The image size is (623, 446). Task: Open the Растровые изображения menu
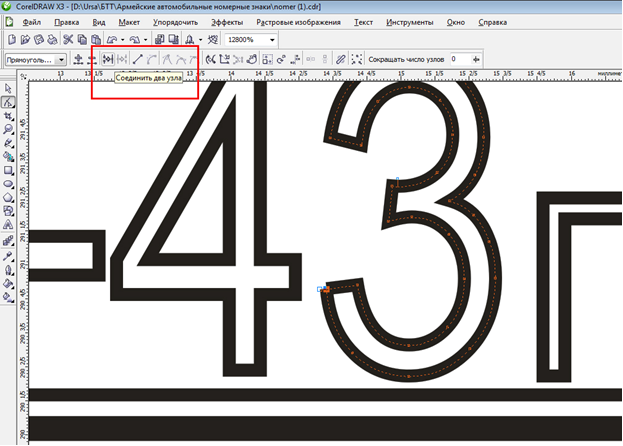pos(298,22)
